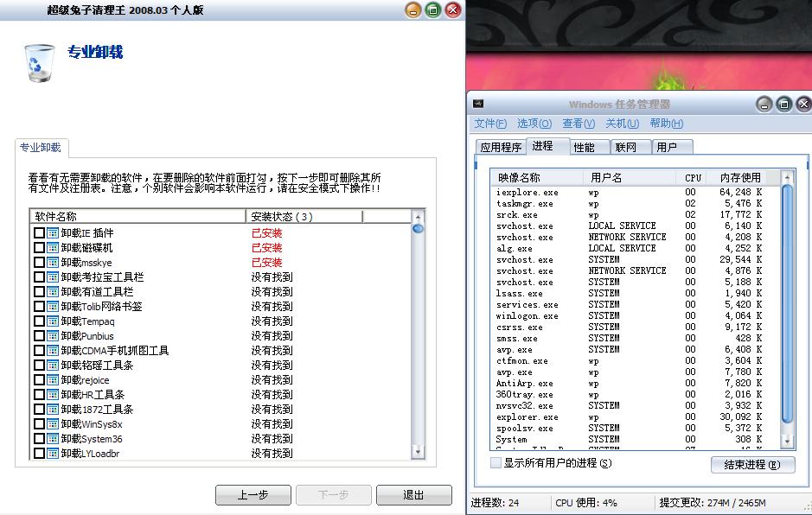Screen dimensions: 812x515
Task: Select the checkbox for 卸载Tempaq
Action: [x=39, y=321]
